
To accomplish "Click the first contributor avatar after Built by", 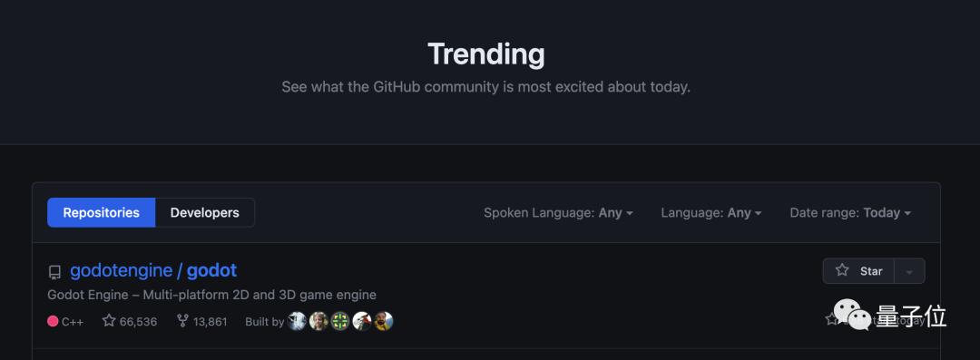I will pos(297,321).
